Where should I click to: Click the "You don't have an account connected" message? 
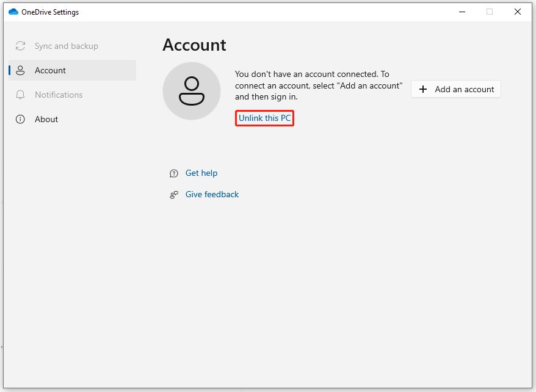[x=319, y=85]
